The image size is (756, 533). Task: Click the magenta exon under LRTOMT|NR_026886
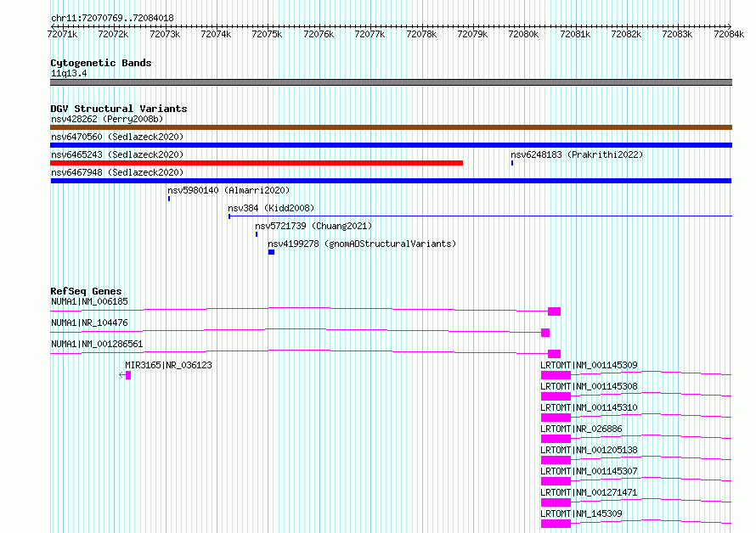(556, 439)
